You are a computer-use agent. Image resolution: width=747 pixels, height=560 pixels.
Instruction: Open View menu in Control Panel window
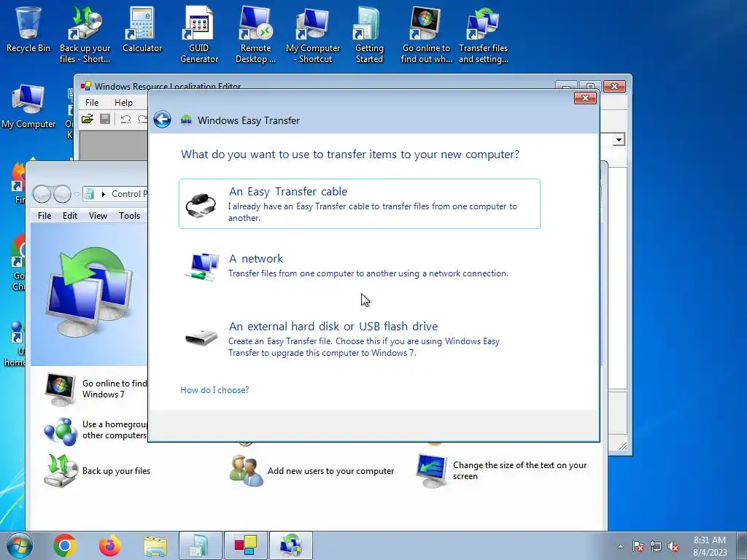click(98, 216)
